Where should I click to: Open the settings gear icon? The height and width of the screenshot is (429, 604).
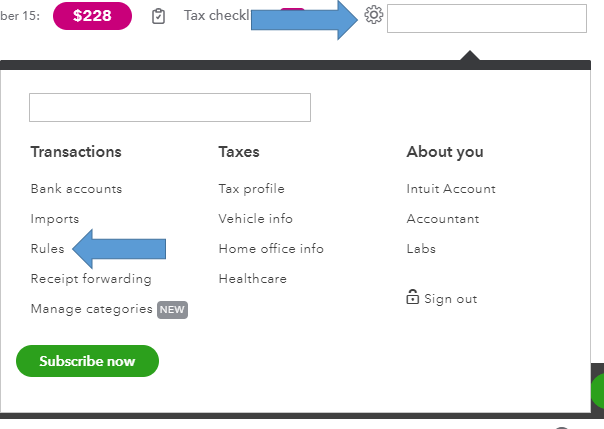pos(374,15)
